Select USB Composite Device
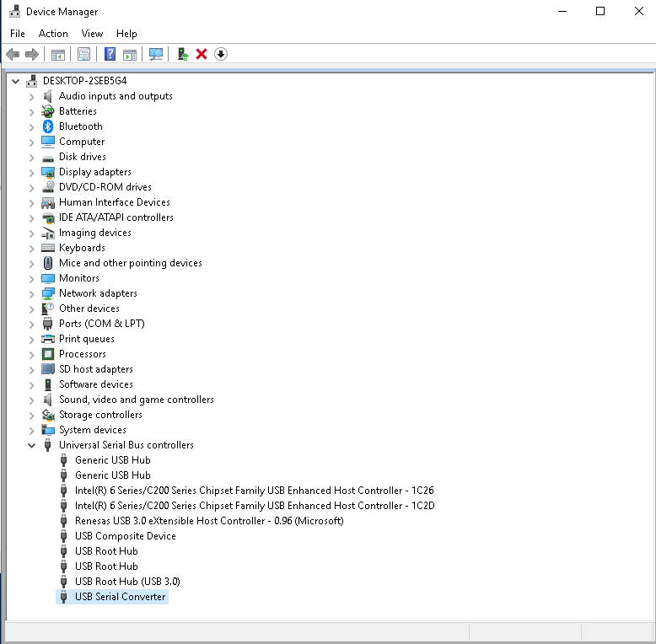 coord(126,536)
